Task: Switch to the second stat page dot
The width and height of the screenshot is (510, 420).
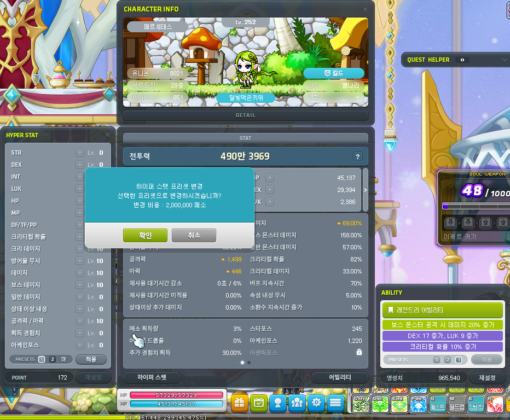Action: click(x=249, y=363)
